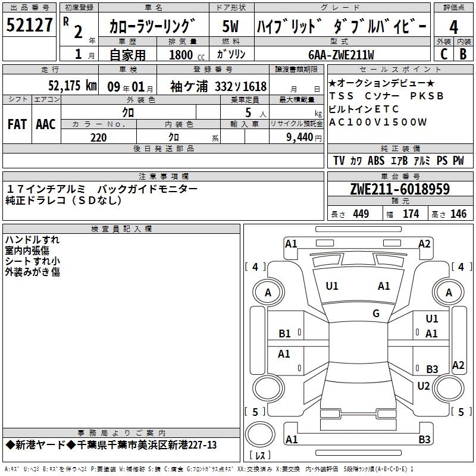Select inspector note シートすれ小

coord(32,261)
